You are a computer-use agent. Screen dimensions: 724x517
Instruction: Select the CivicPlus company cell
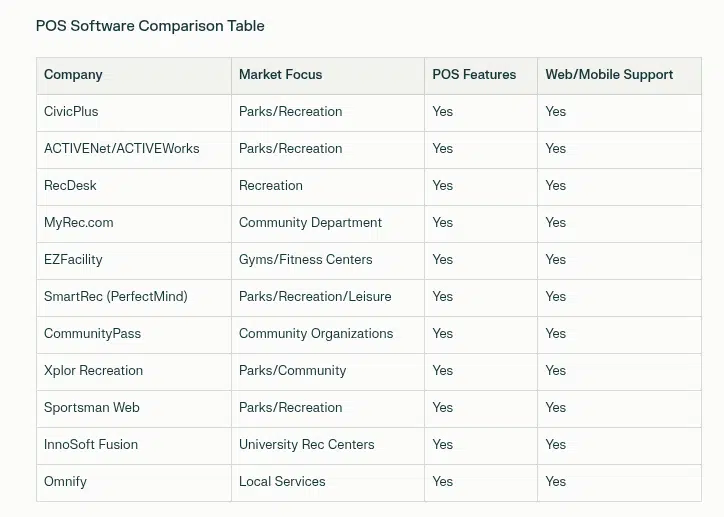[x=71, y=112]
